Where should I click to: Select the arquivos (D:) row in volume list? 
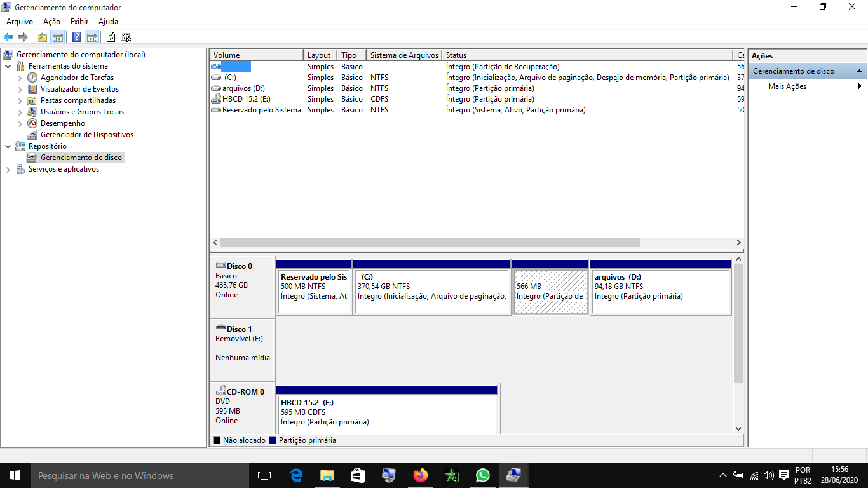click(x=477, y=88)
